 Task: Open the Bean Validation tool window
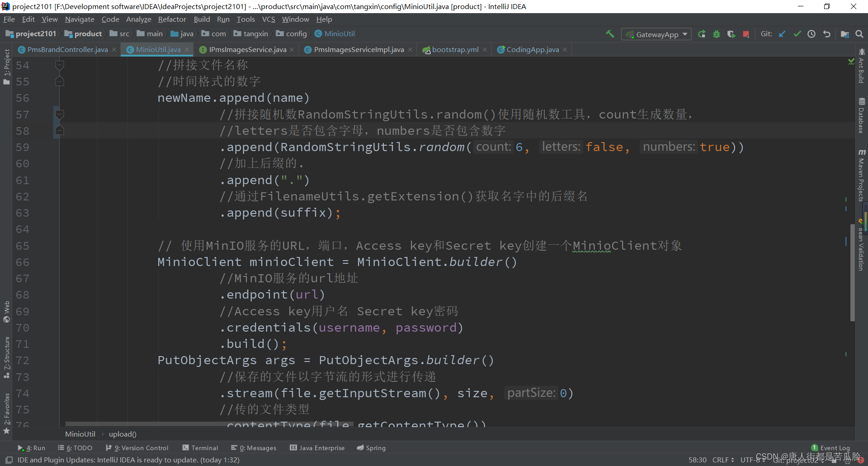click(x=862, y=244)
